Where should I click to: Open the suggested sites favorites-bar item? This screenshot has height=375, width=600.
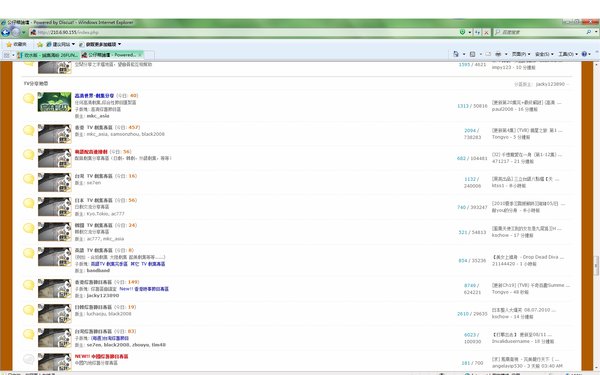(x=60, y=44)
